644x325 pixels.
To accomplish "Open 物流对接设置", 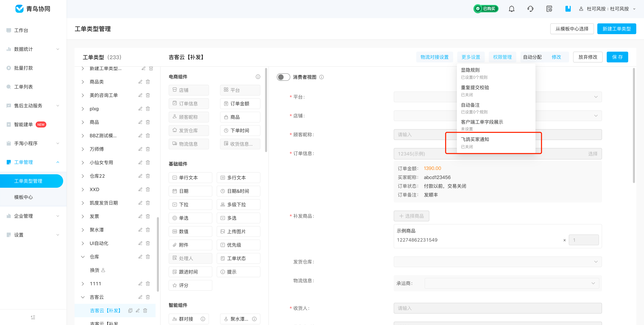I will [x=435, y=57].
